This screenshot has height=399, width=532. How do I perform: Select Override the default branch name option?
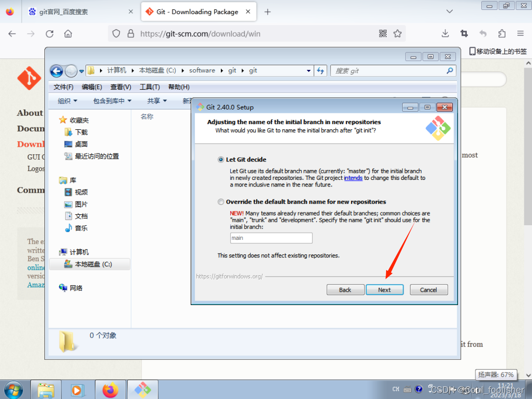[220, 202]
